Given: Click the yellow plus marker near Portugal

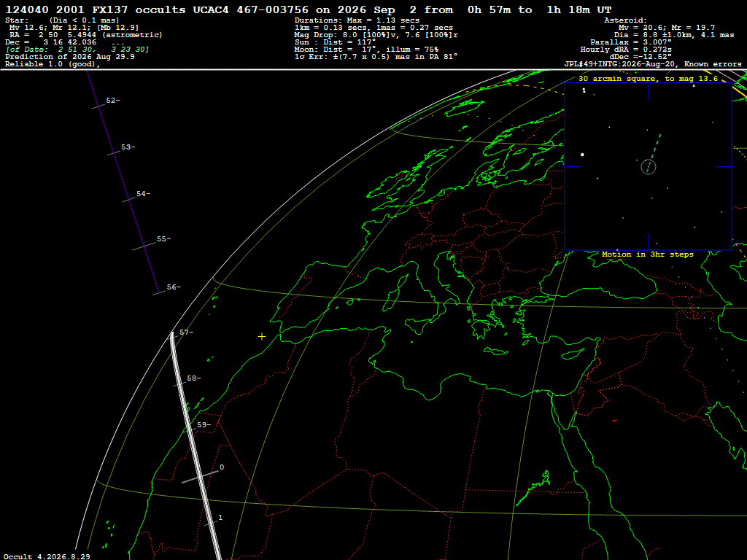Looking at the screenshot, I should 262,337.
